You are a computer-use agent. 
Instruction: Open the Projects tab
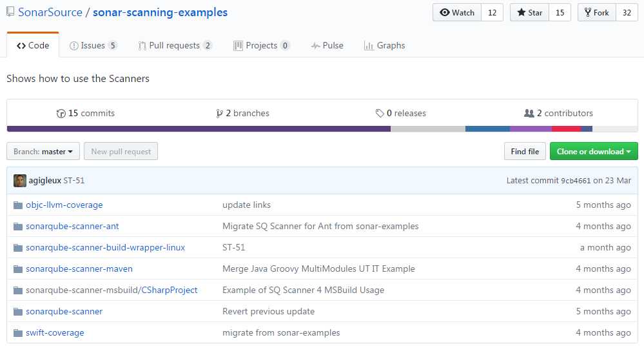(261, 46)
